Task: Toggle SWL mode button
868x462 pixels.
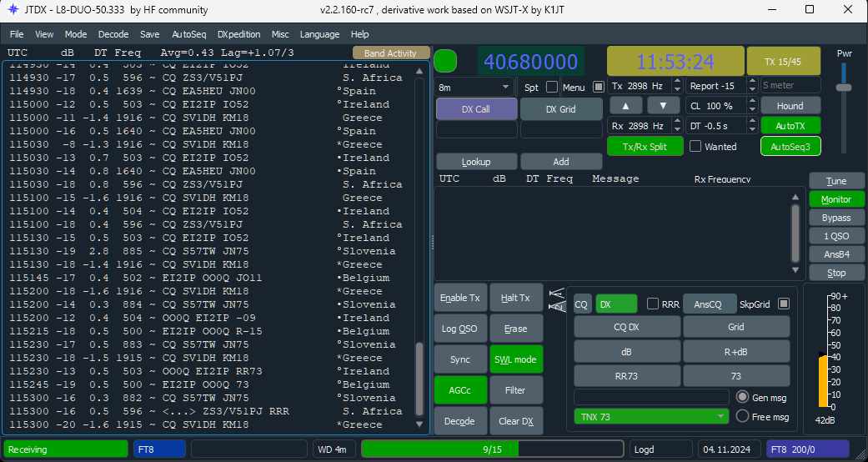Action: (516, 359)
